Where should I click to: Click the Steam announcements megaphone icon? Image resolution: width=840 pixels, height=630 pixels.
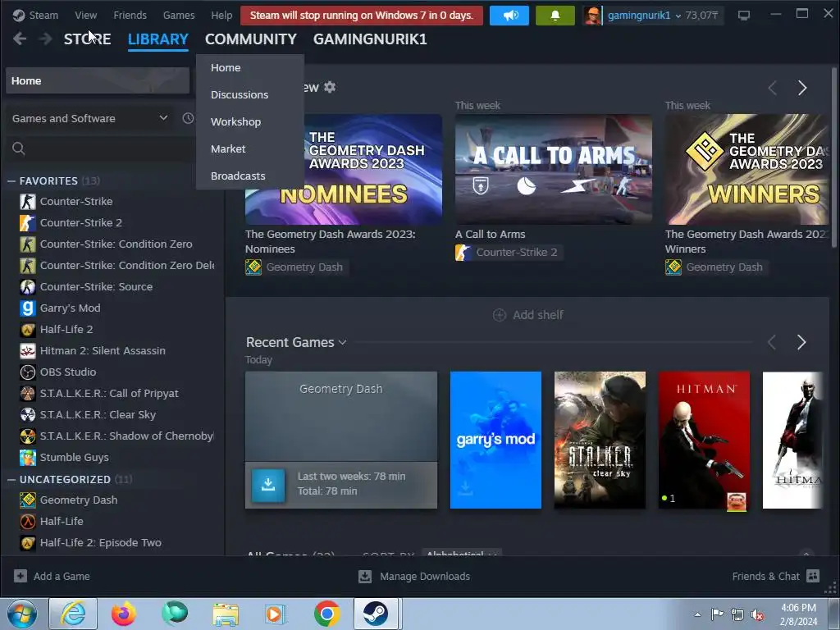click(509, 16)
